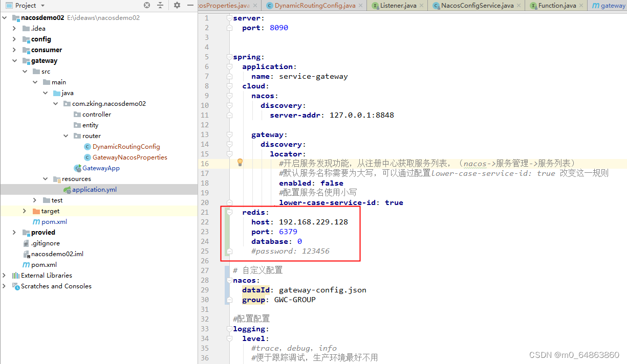
Task: Click line number 26 in the gutter
Action: click(x=205, y=261)
